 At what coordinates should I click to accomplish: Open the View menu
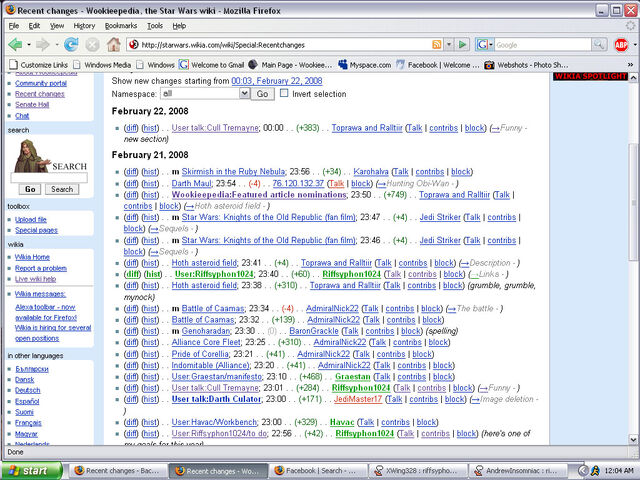57,26
